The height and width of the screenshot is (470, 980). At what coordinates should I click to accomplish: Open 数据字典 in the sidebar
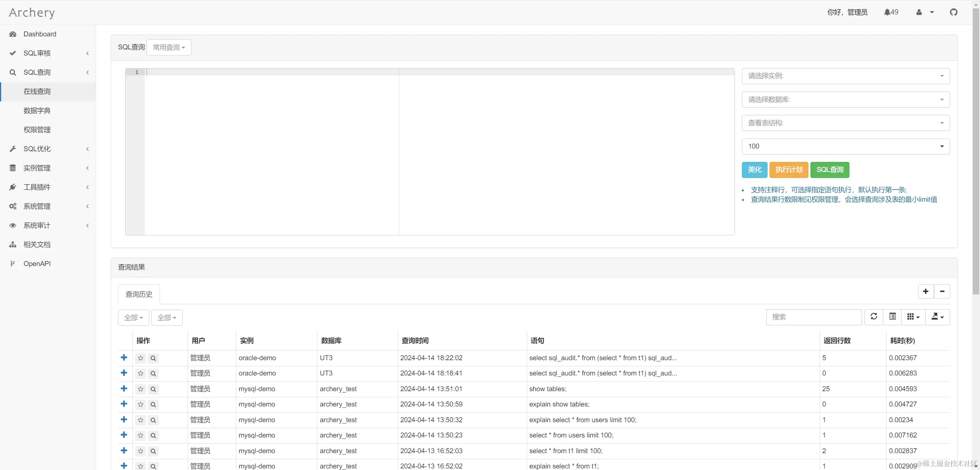coord(37,111)
